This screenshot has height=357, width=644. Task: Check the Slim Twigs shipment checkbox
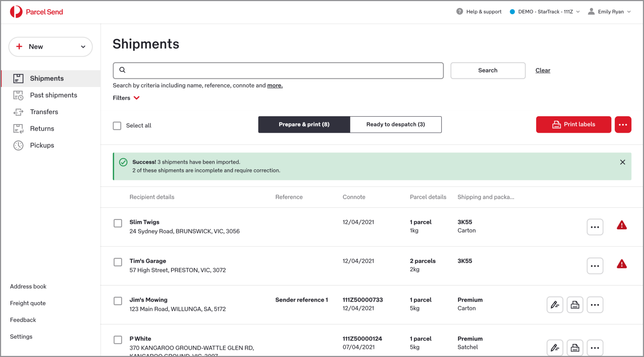tap(118, 223)
